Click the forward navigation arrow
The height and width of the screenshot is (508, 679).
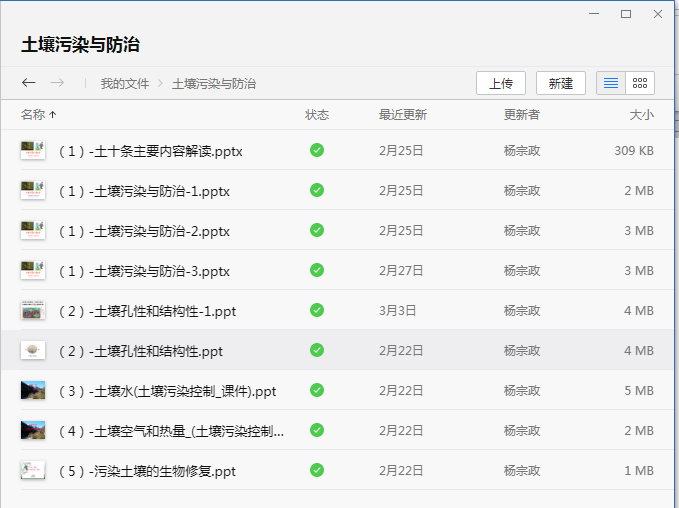point(57,82)
